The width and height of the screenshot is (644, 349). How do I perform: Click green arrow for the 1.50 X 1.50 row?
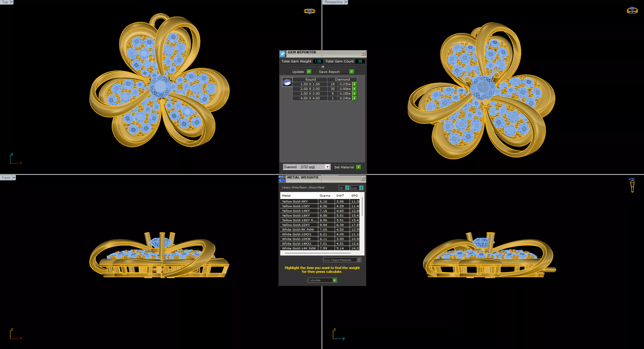click(355, 84)
